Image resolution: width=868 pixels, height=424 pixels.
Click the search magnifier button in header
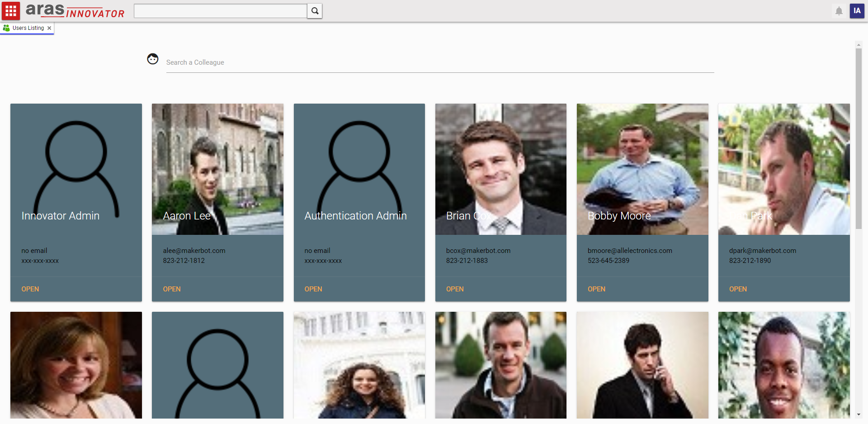315,11
